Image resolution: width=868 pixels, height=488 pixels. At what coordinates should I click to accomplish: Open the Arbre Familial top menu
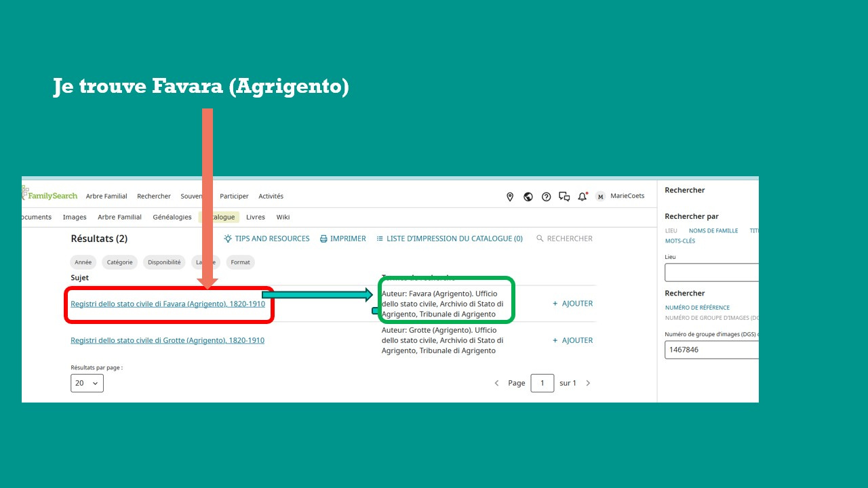pos(106,197)
